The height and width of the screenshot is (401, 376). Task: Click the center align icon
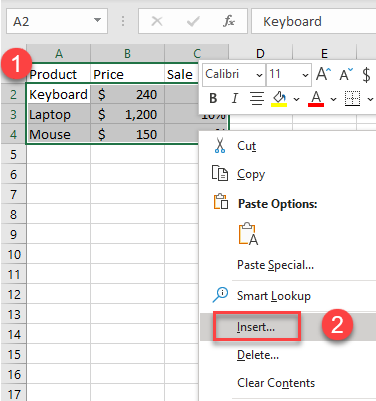pos(257,98)
